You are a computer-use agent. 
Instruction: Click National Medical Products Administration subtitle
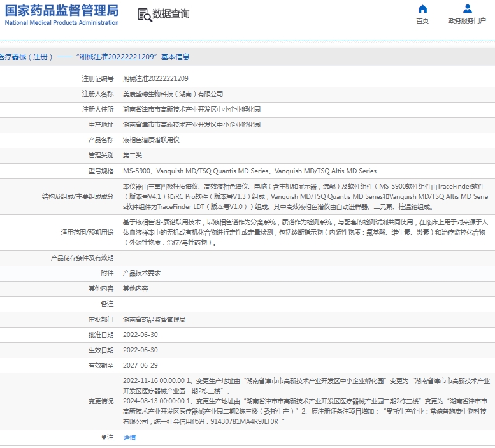62,23
